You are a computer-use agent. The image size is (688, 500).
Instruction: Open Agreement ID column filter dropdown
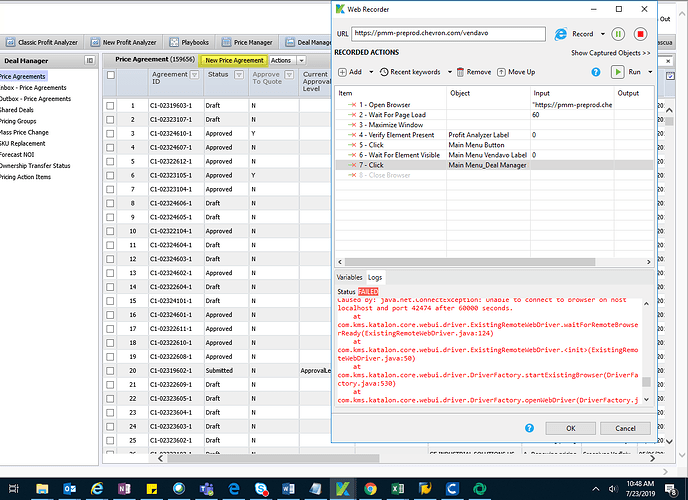(194, 75)
